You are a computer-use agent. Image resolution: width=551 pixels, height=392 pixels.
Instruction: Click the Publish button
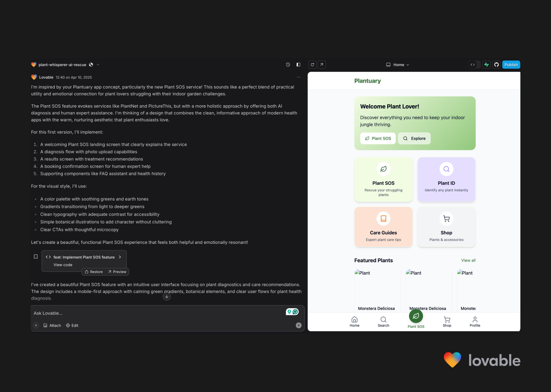511,65
